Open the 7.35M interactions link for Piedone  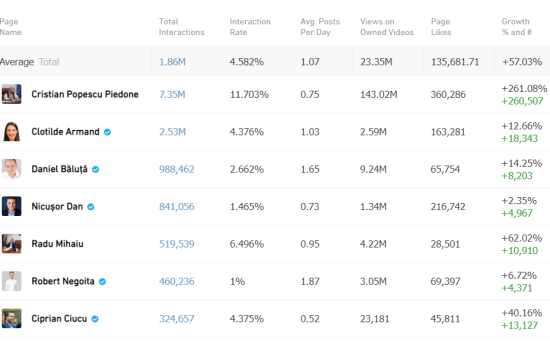click(x=172, y=94)
